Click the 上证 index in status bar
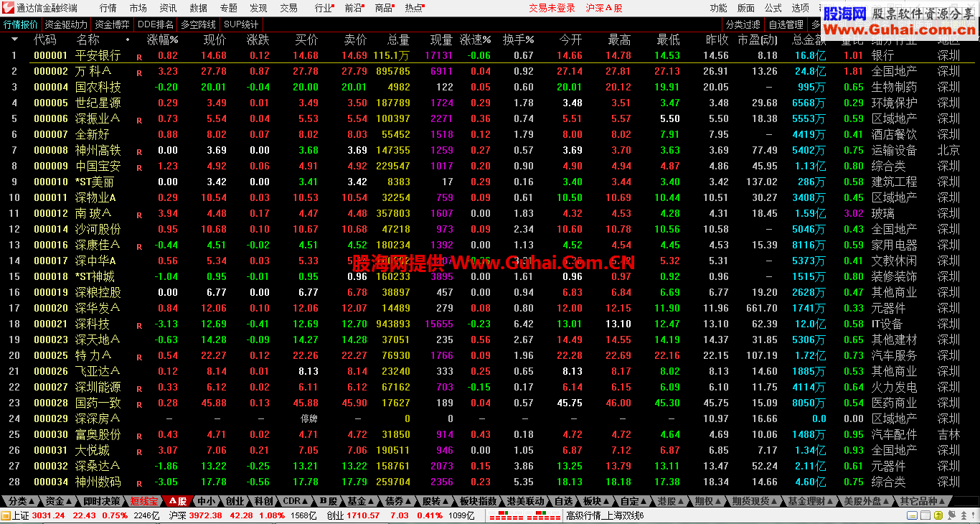Image resolution: width=980 pixels, height=524 pixels. coord(21,515)
